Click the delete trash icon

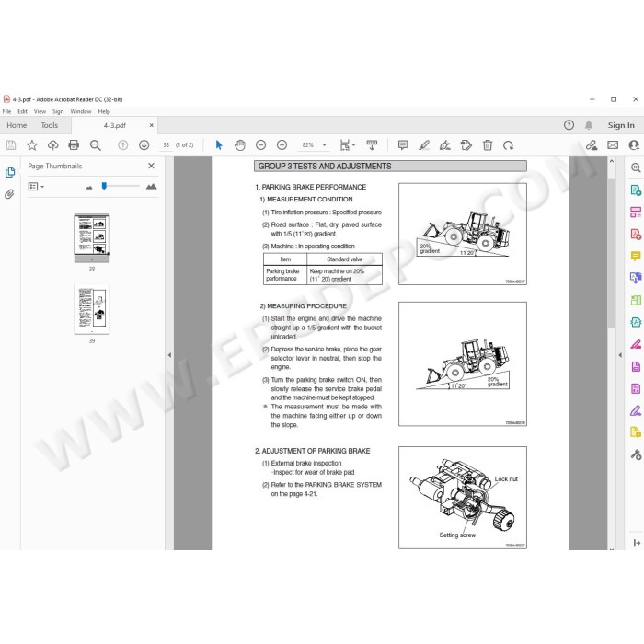(488, 145)
